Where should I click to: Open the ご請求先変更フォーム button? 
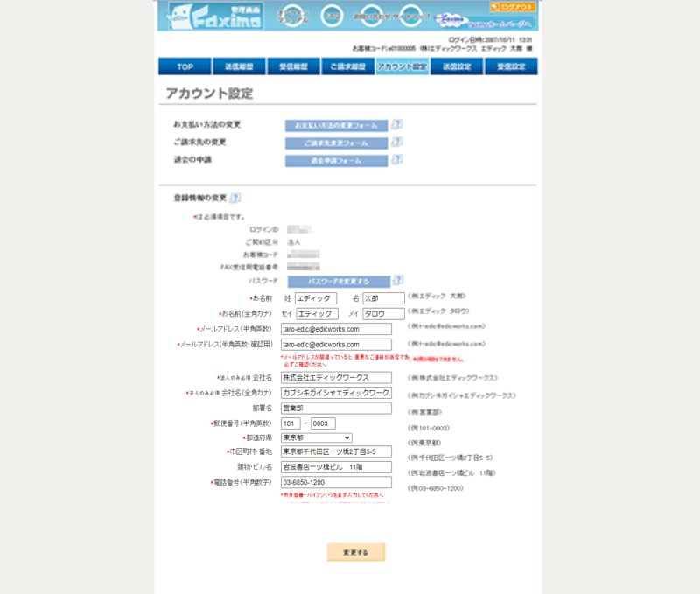pos(337,143)
